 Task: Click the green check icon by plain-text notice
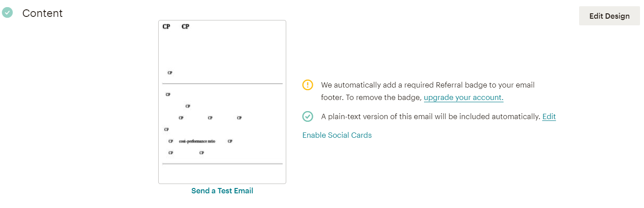[x=308, y=116]
